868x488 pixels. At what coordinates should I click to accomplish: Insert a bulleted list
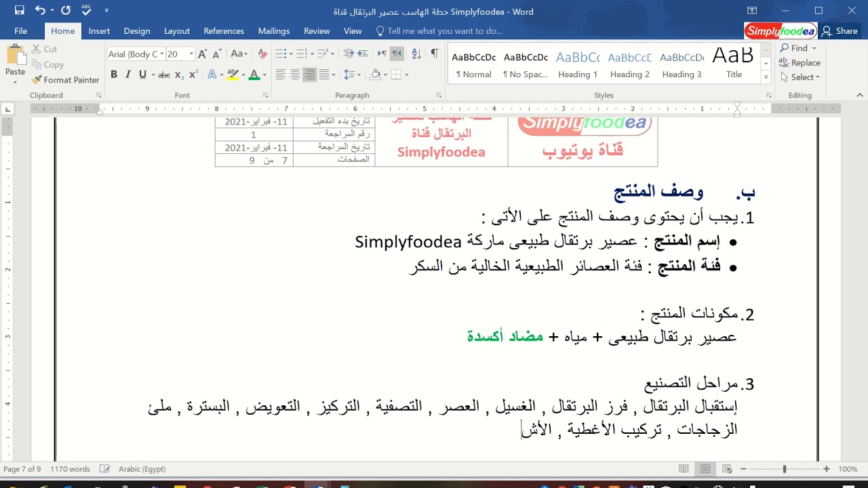280,54
